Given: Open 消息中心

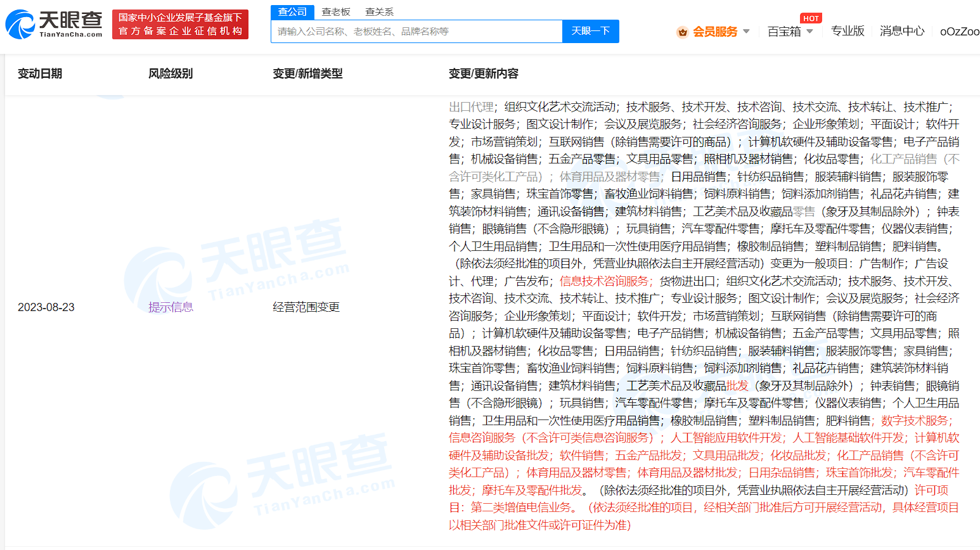Looking at the screenshot, I should (x=902, y=31).
